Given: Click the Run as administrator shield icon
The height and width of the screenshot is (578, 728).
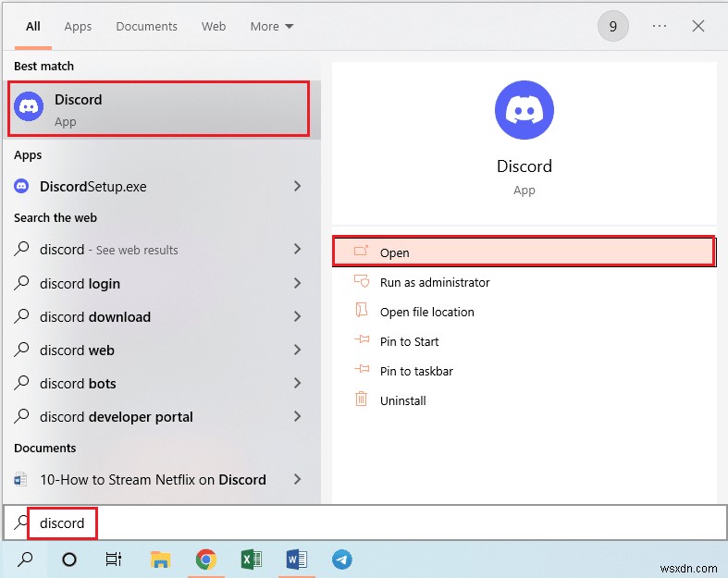Looking at the screenshot, I should [362, 281].
